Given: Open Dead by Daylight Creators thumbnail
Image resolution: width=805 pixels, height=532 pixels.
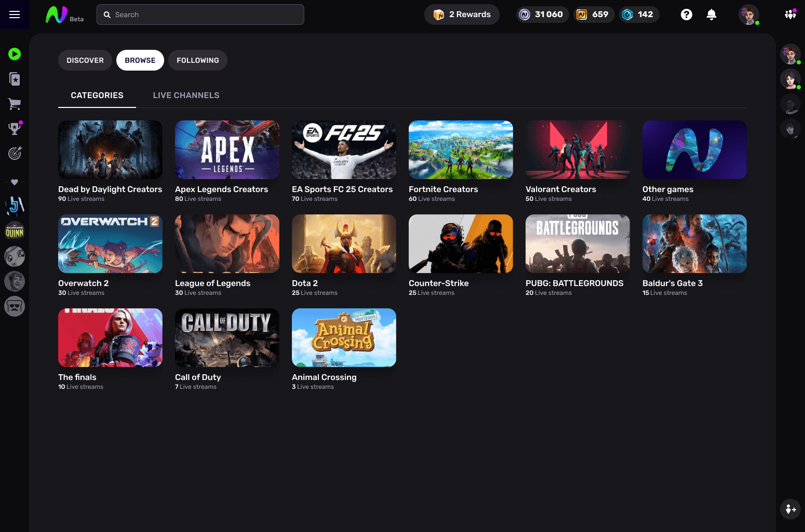Looking at the screenshot, I should [x=110, y=150].
